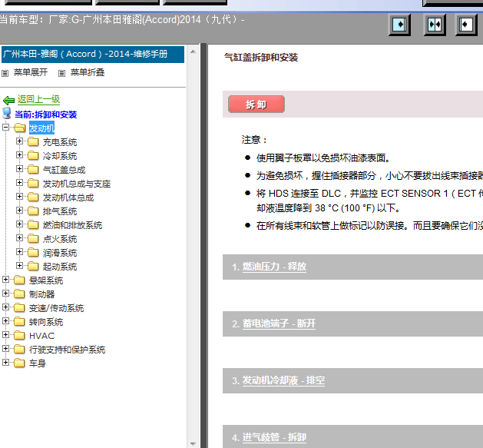Click 菜单展开 to expand all menus

(31, 72)
